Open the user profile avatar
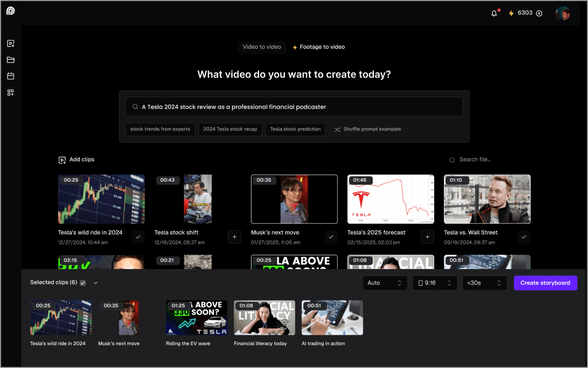The image size is (588, 368). tap(563, 14)
